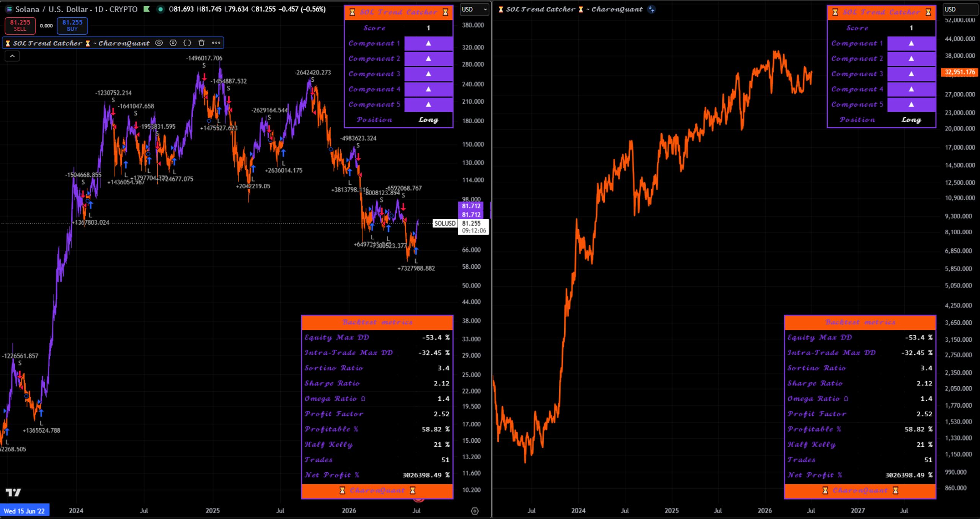
Task: Click the blue strategy arrows icon after CharonQuant
Action: pos(651,9)
